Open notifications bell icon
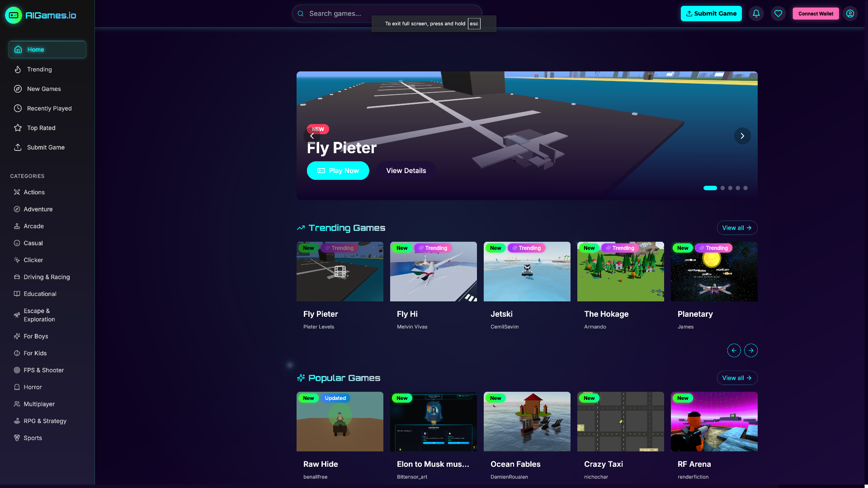 [x=756, y=14]
